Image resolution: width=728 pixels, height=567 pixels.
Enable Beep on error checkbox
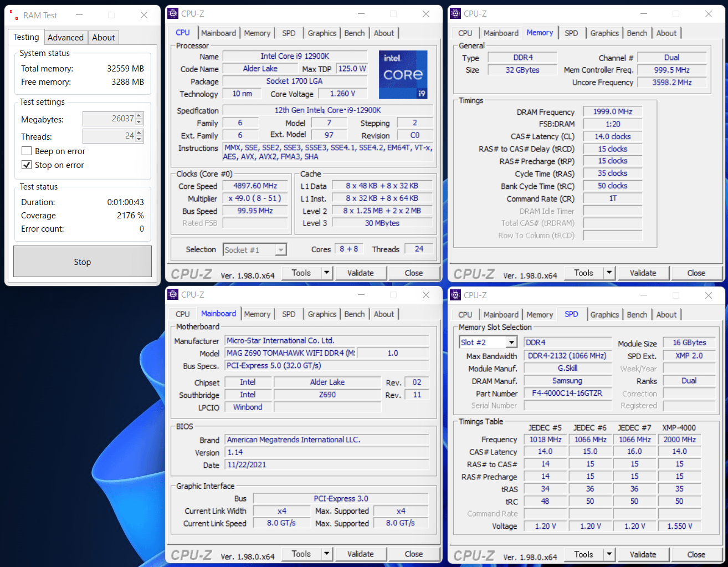[27, 151]
